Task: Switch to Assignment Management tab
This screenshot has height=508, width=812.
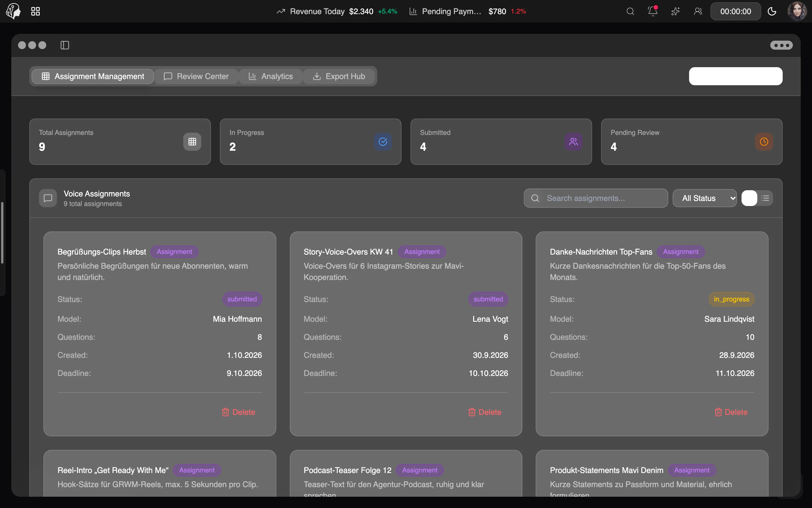Action: (x=93, y=76)
